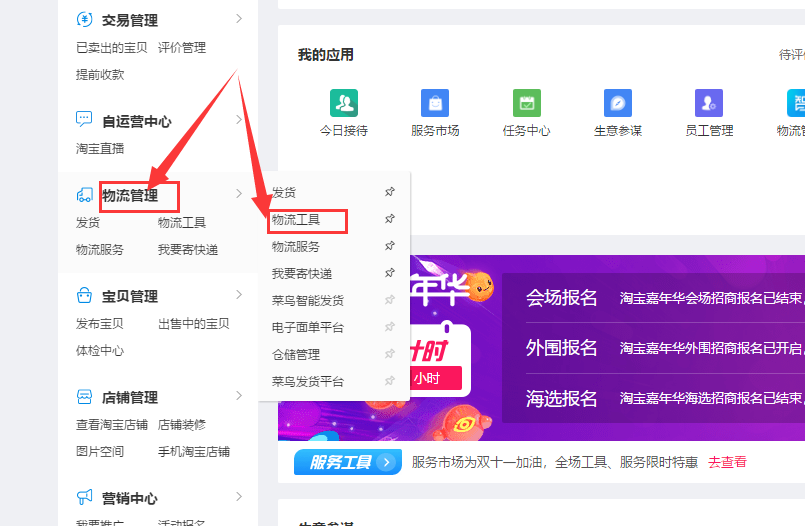Click the 店铺管理 section heading
The width and height of the screenshot is (805, 526).
(x=130, y=398)
